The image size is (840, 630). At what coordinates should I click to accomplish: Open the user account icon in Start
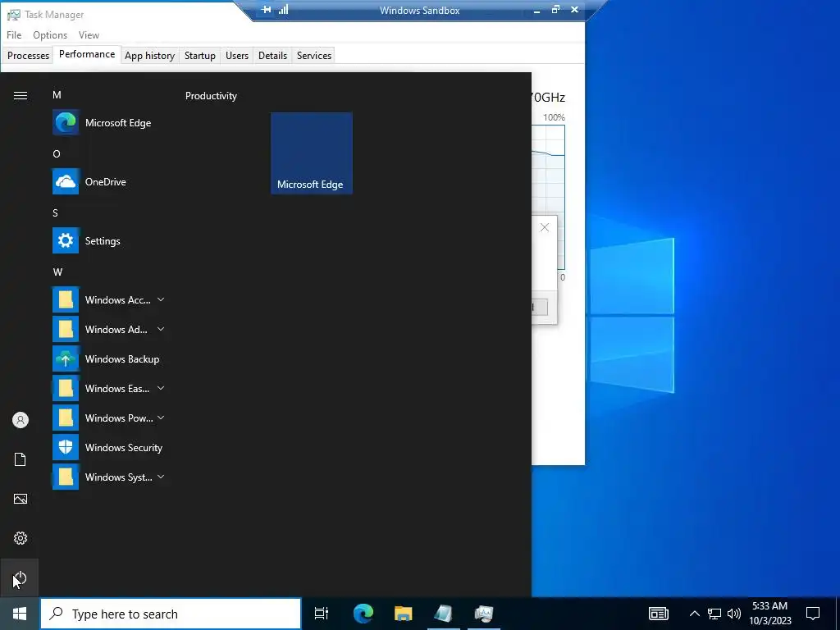pyautogui.click(x=21, y=420)
